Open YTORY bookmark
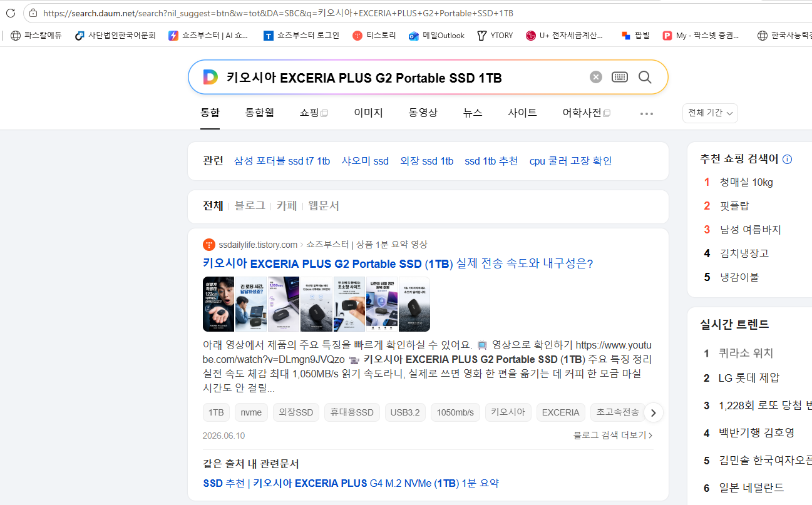The height and width of the screenshot is (505, 812). (x=495, y=36)
